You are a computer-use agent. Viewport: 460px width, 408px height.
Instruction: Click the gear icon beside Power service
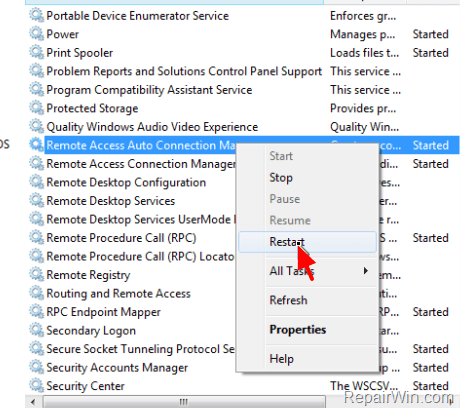36,34
